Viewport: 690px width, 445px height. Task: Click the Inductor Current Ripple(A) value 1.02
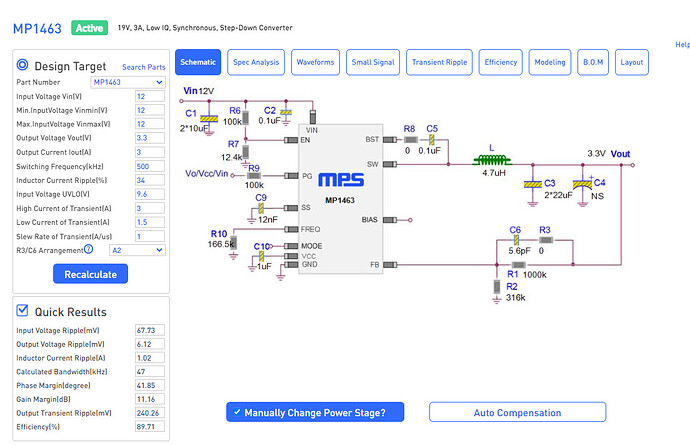pos(150,358)
